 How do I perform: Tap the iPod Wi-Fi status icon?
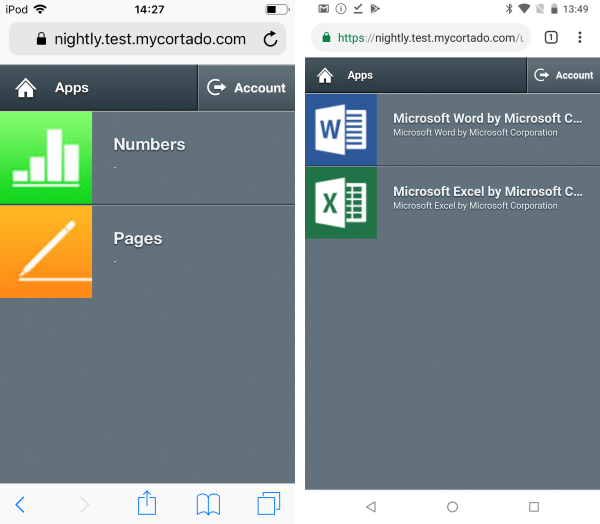pyautogui.click(x=40, y=9)
